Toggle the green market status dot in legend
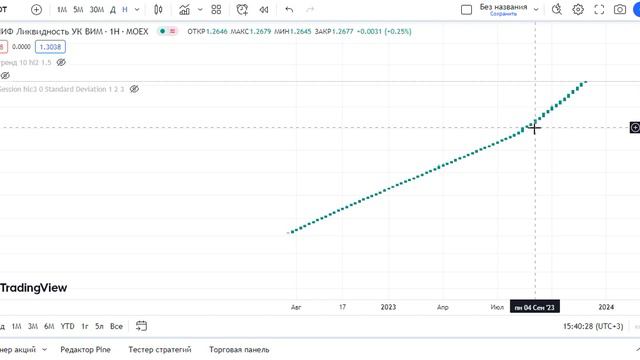Viewport: 640px width, 360px height. tap(162, 31)
